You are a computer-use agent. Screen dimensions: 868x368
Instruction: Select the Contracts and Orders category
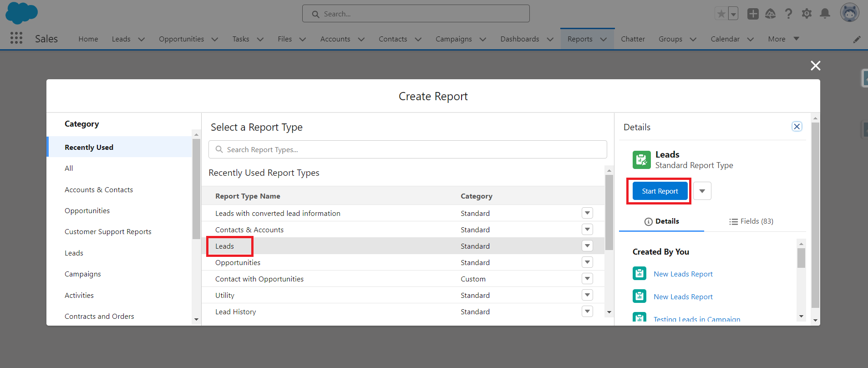[x=99, y=316]
